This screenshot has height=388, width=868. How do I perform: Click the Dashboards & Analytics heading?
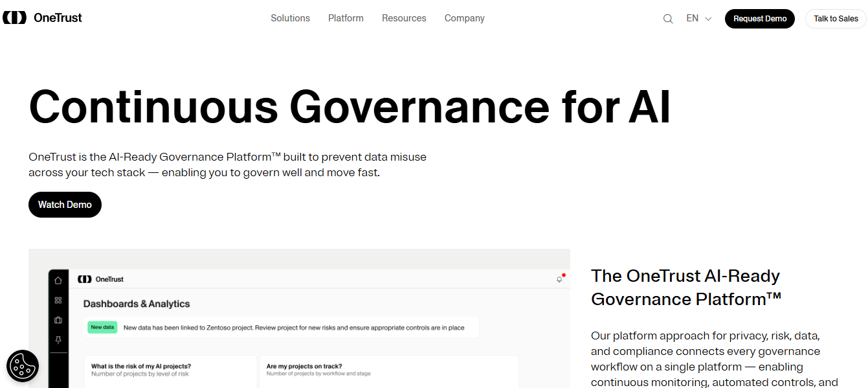137,304
